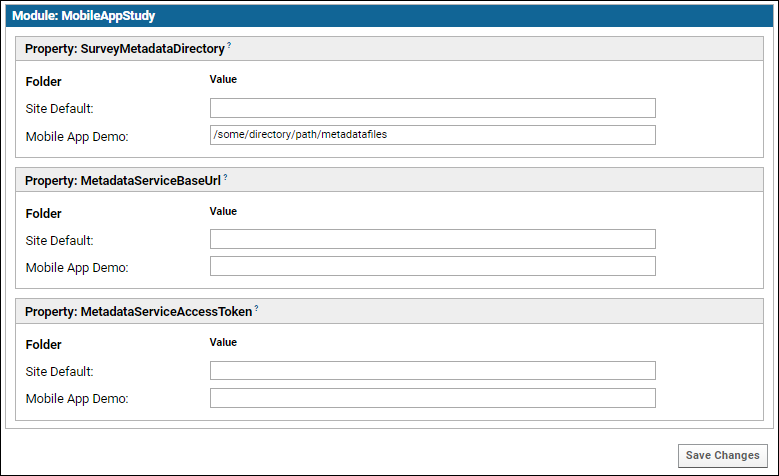Click 'Folder' column header in MetadataServiceAccessToken

coord(44,345)
